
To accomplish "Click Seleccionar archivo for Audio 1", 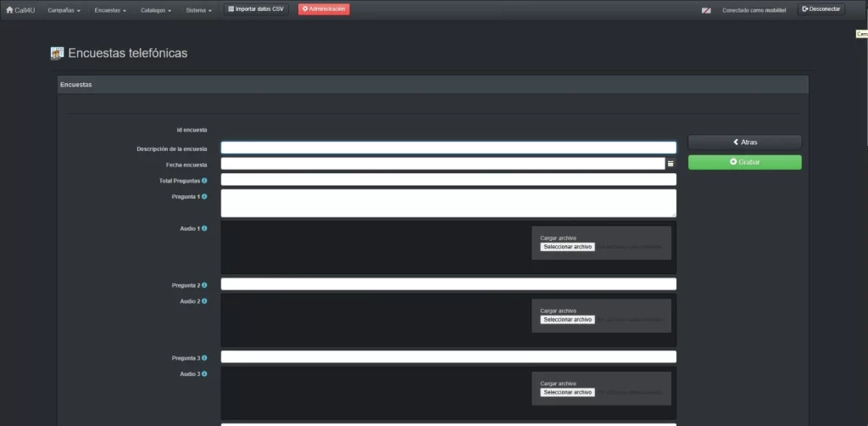I will (x=567, y=247).
